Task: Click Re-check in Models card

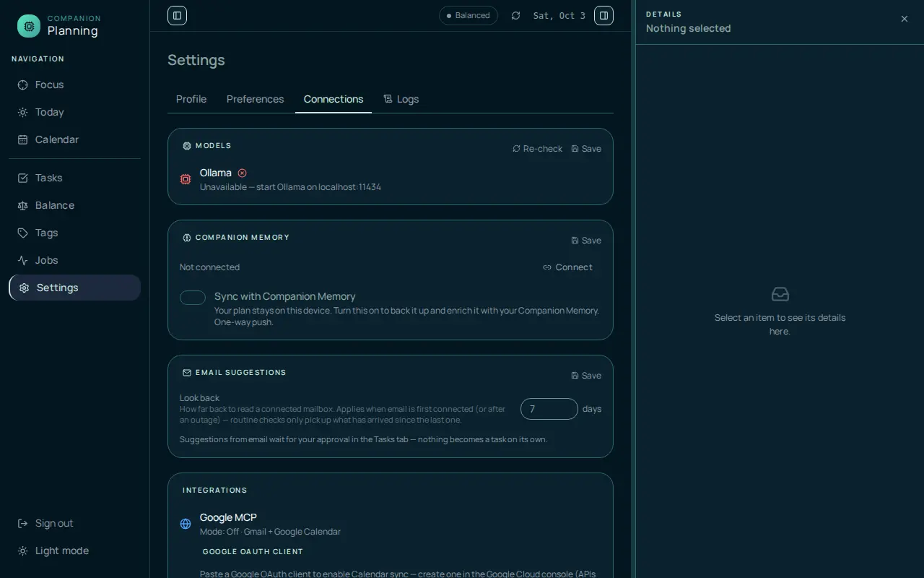Action: (x=537, y=149)
